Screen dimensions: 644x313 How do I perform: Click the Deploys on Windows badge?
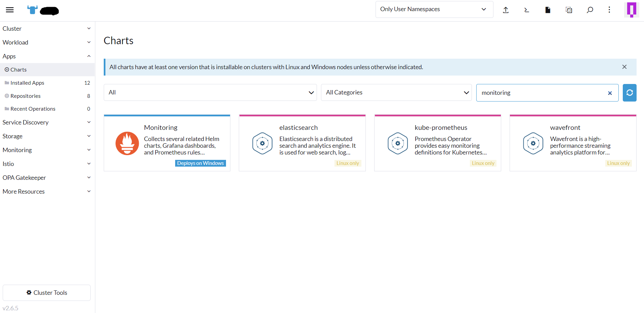[x=200, y=163]
